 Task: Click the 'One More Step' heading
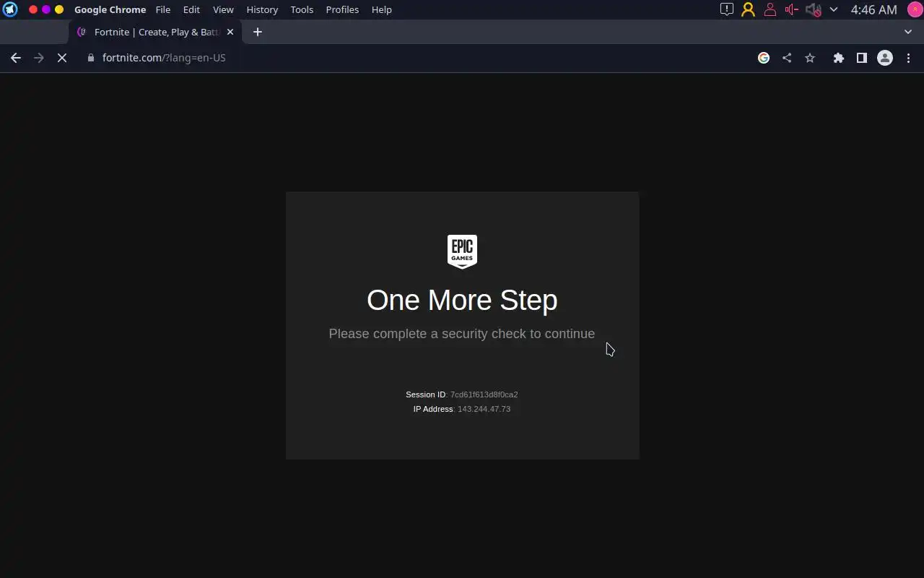(x=462, y=300)
